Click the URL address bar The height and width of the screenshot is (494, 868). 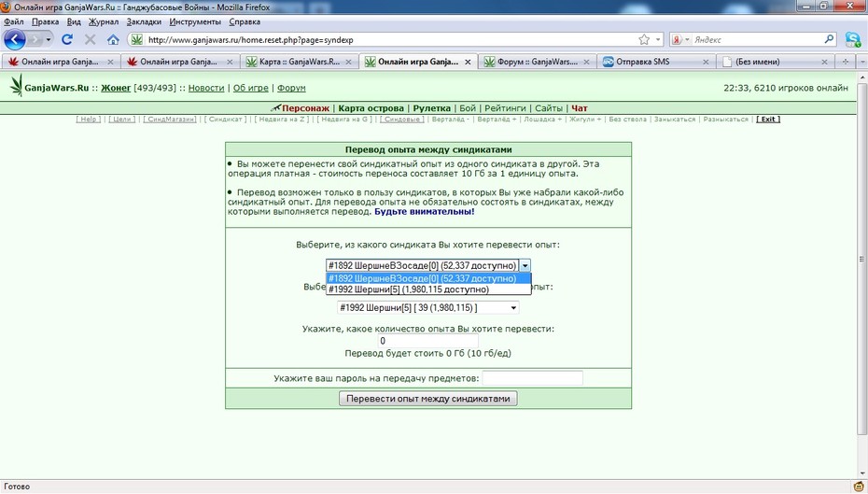tap(390, 40)
